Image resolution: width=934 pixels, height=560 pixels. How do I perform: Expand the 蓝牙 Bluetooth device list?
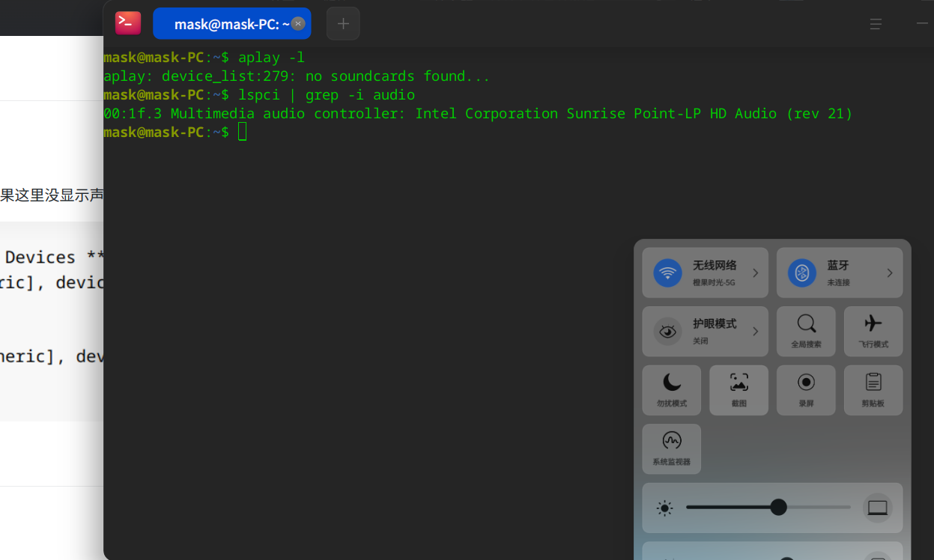[890, 273]
